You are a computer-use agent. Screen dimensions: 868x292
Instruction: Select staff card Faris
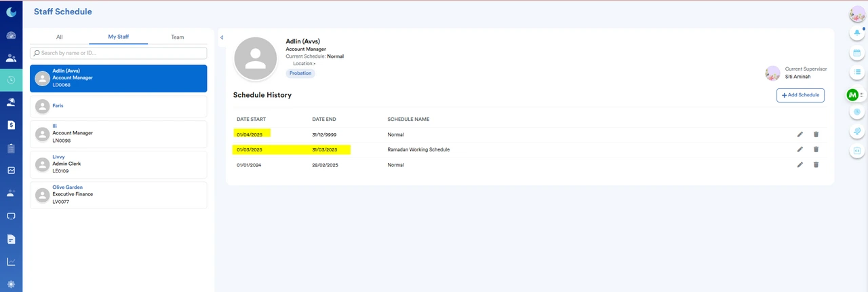[119, 106]
